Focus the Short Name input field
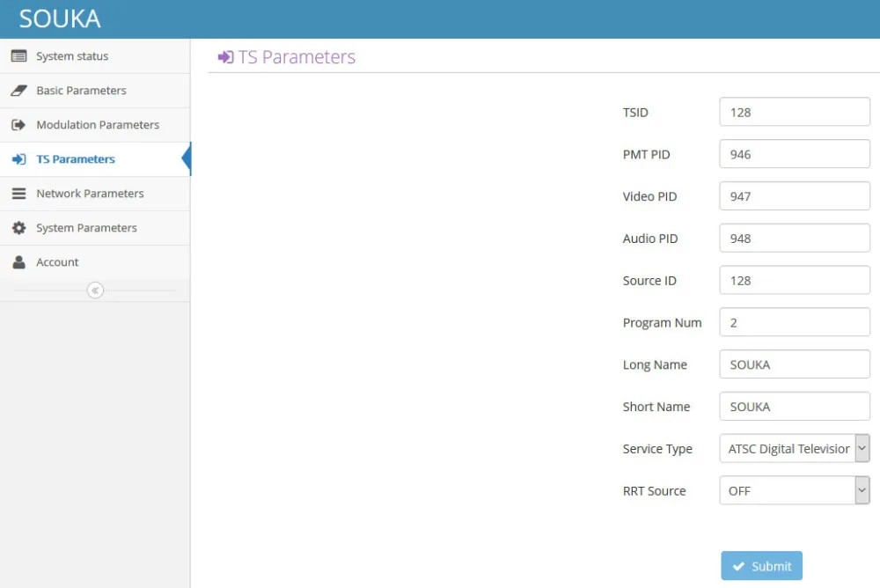880x588 pixels. [794, 407]
